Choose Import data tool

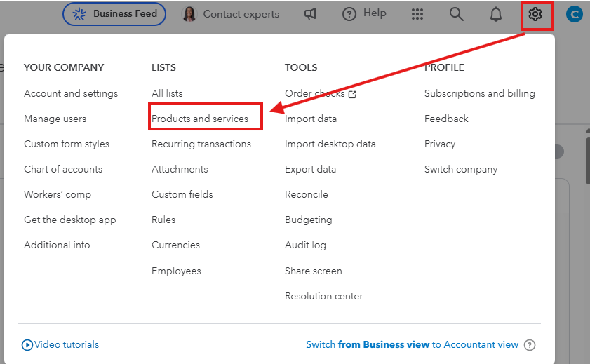coord(311,119)
